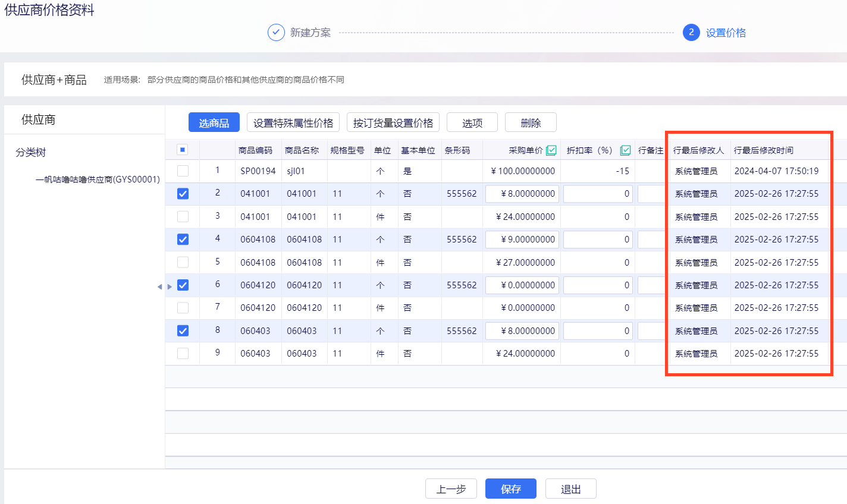
Task: Click the 行备注 field in row 2
Action: click(651, 194)
